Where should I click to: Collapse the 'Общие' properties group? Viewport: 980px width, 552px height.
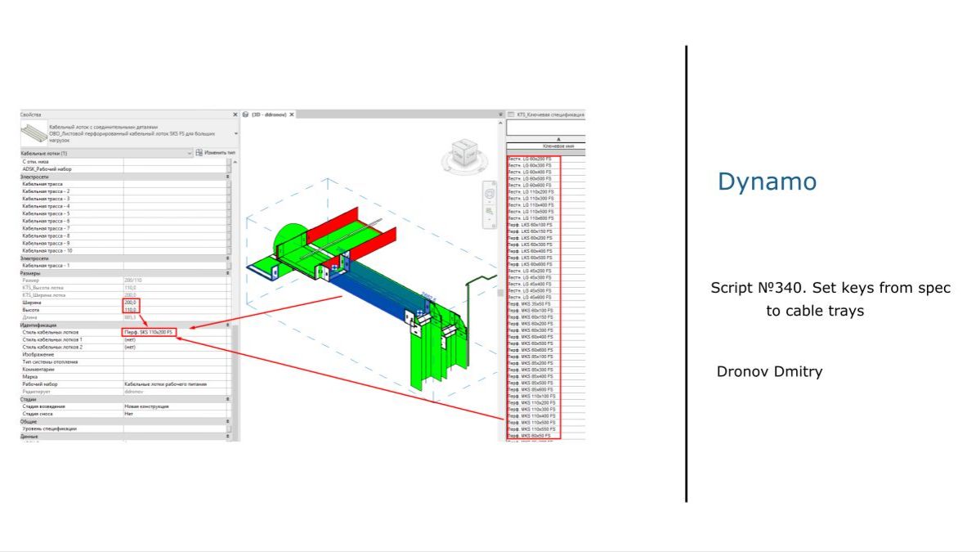[227, 421]
